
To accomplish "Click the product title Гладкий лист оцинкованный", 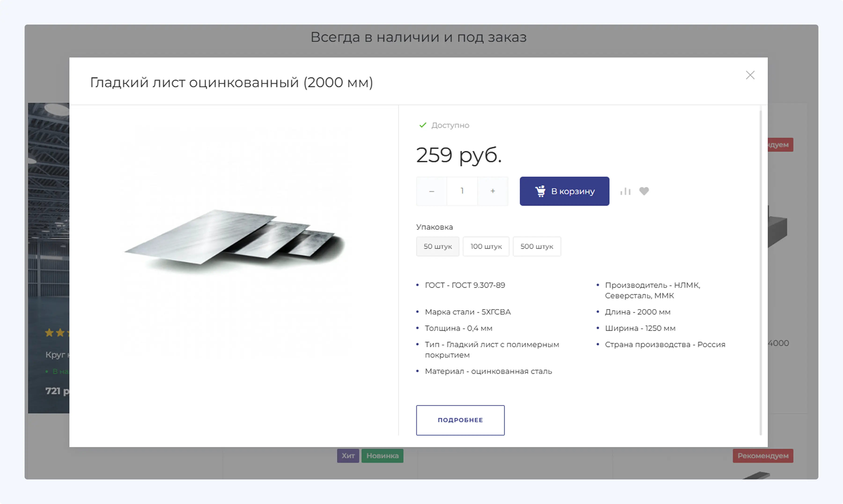I will pyautogui.click(x=231, y=83).
